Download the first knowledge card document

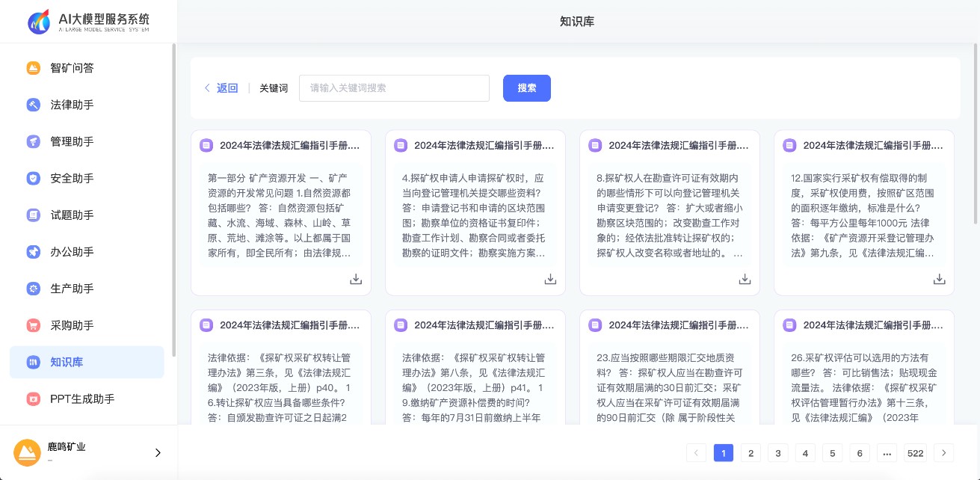point(356,279)
